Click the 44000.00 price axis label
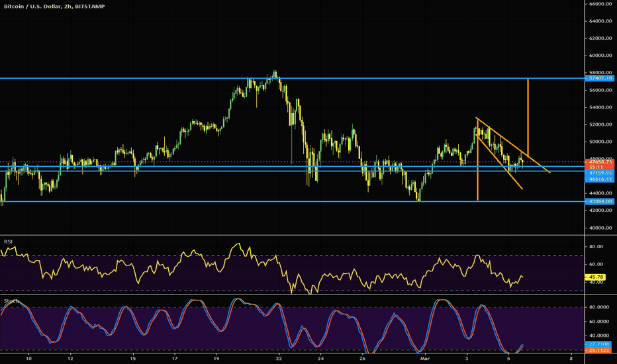Viewport: 617px width, 364px height. pyautogui.click(x=600, y=193)
